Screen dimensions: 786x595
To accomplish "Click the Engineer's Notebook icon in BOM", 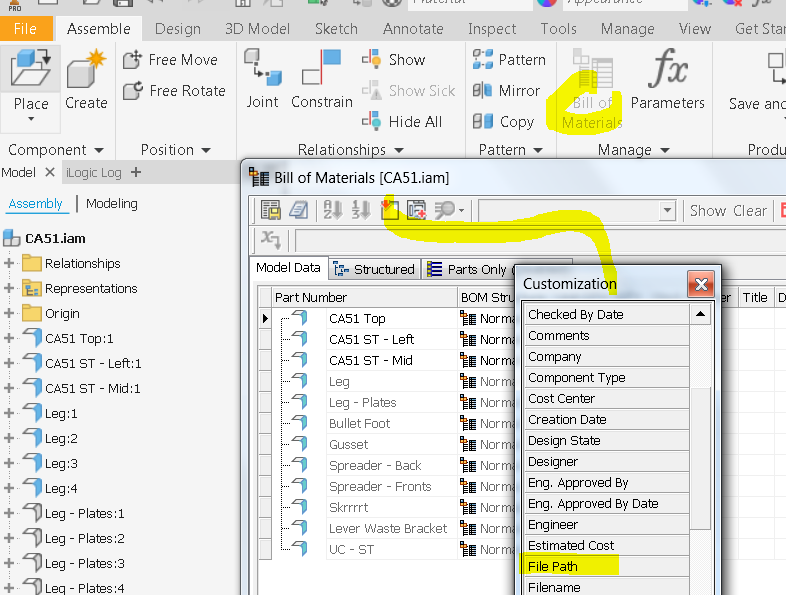I will coord(299,210).
